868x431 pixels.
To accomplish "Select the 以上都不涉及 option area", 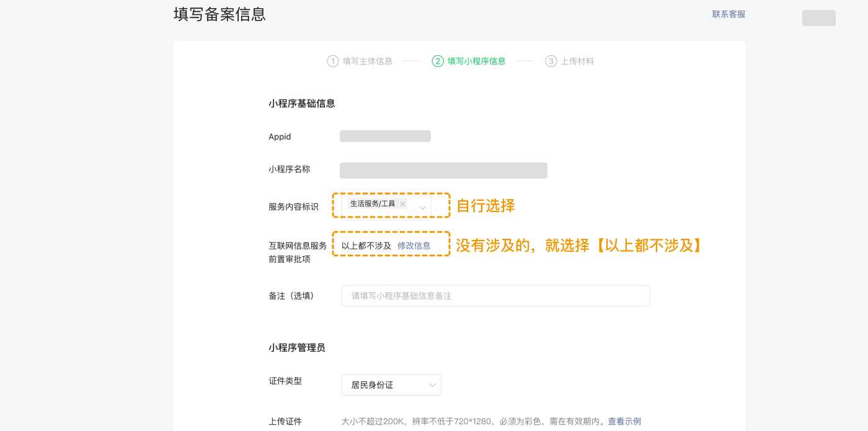I will [x=367, y=246].
